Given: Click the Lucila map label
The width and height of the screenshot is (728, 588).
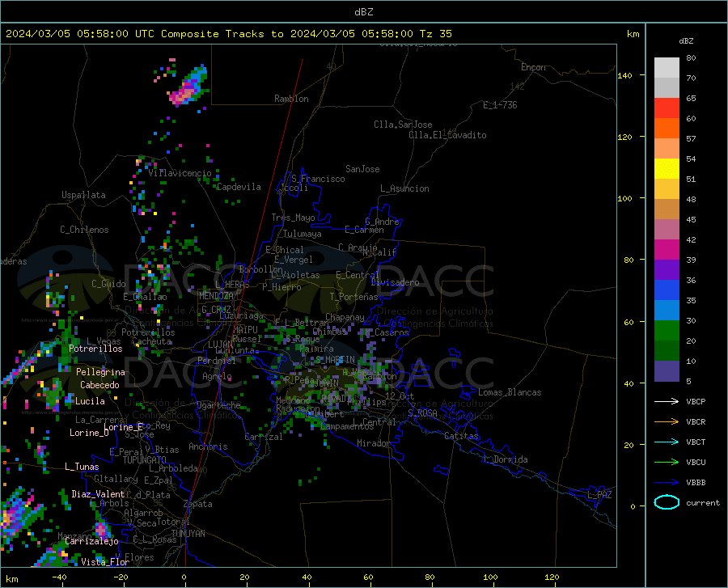Looking at the screenshot, I should click(90, 401).
